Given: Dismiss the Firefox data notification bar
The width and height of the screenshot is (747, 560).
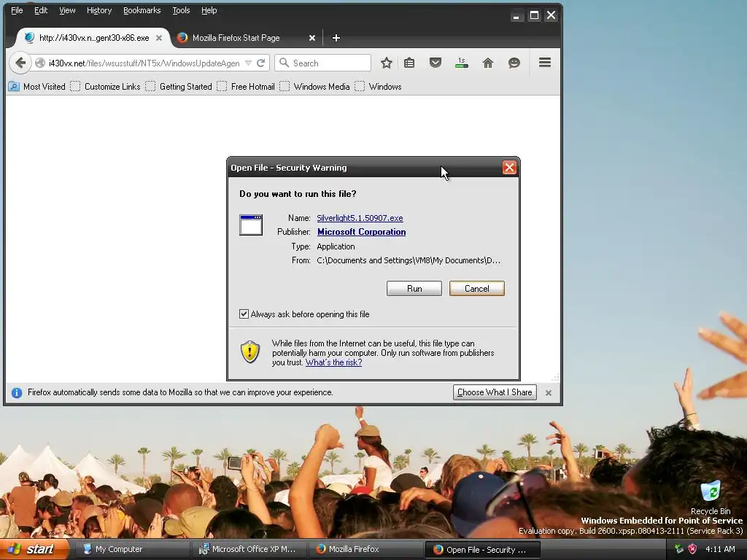Looking at the screenshot, I should [549, 393].
